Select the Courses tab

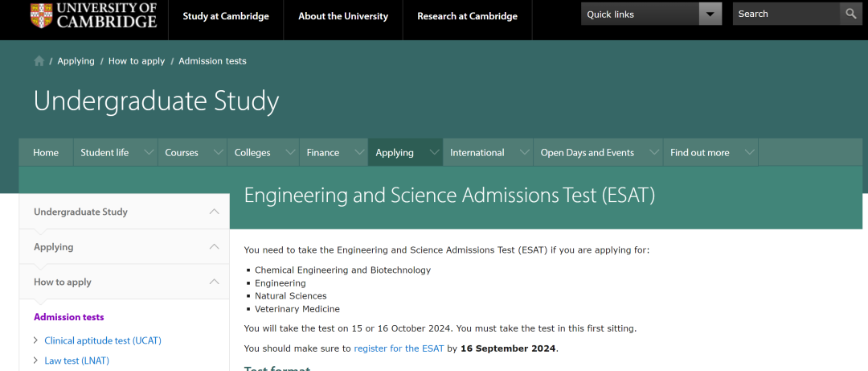tap(182, 152)
